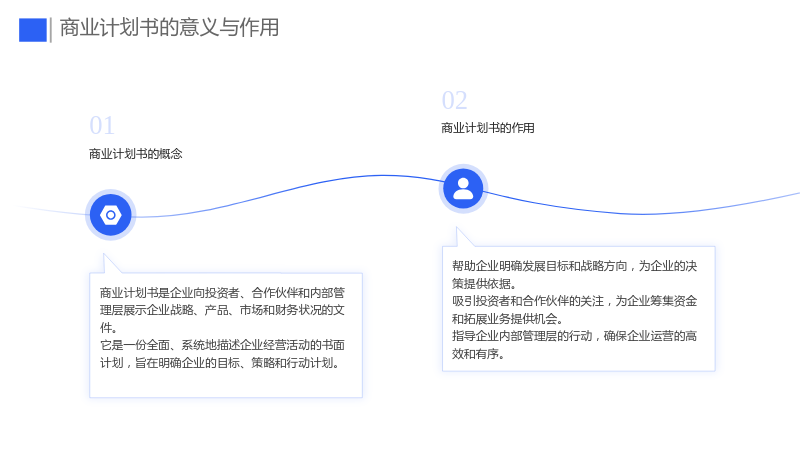Click the slide title 商业计划书的意义与作用

tap(169, 28)
